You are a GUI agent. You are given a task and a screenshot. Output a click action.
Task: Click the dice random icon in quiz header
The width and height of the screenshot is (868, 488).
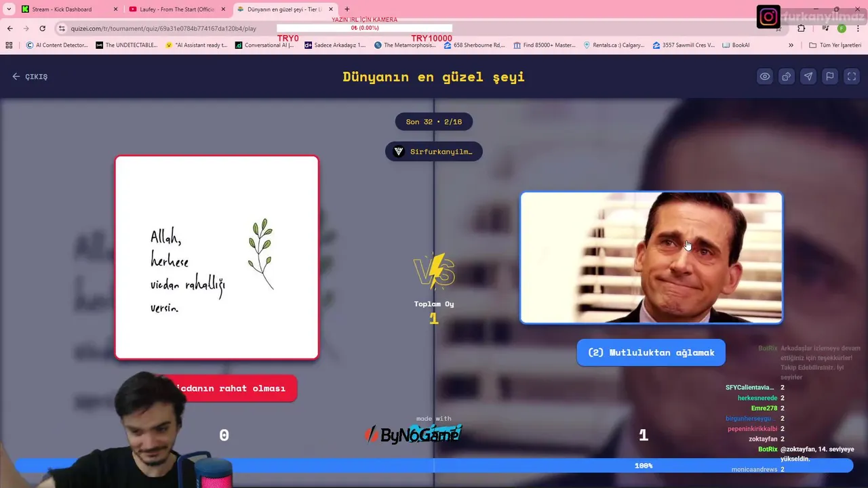tap(787, 77)
